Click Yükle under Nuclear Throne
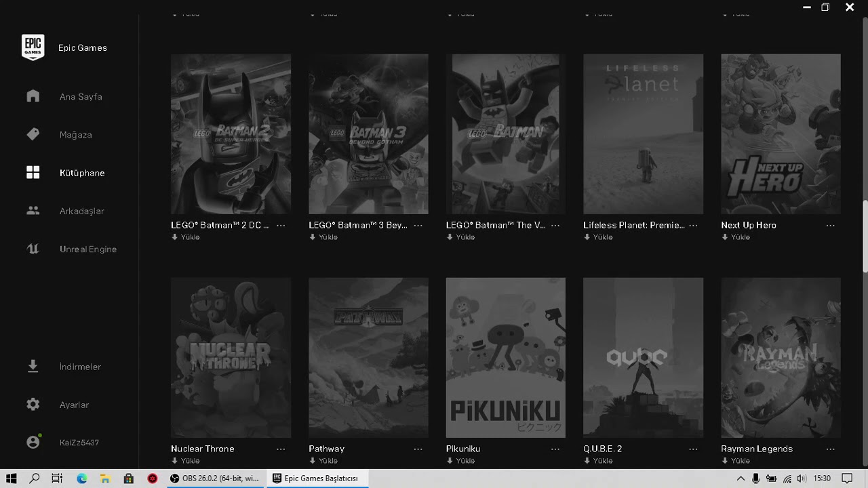 click(x=185, y=461)
